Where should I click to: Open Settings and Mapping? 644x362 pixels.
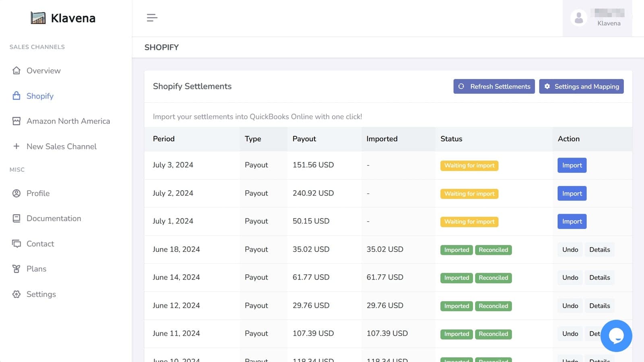pyautogui.click(x=581, y=86)
